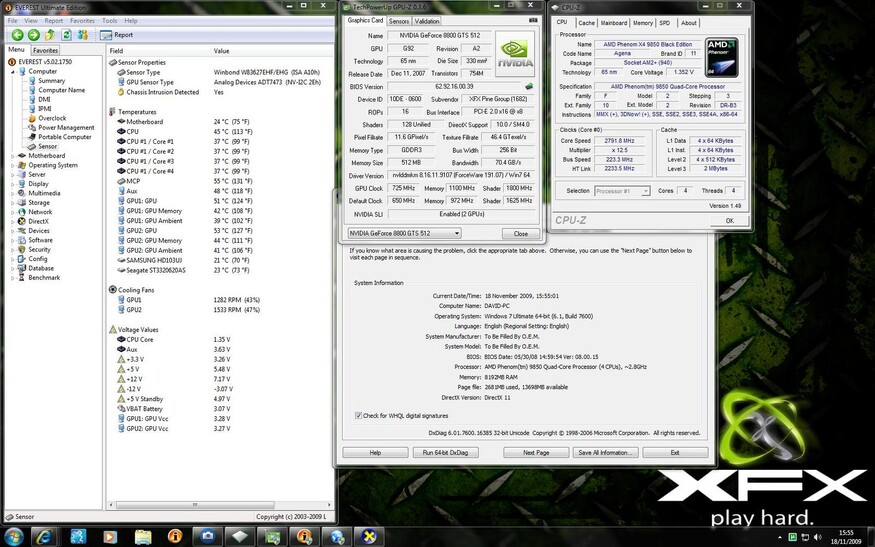Click the Exit button in DxDiag
Image resolution: width=875 pixels, height=547 pixels.
(x=675, y=453)
